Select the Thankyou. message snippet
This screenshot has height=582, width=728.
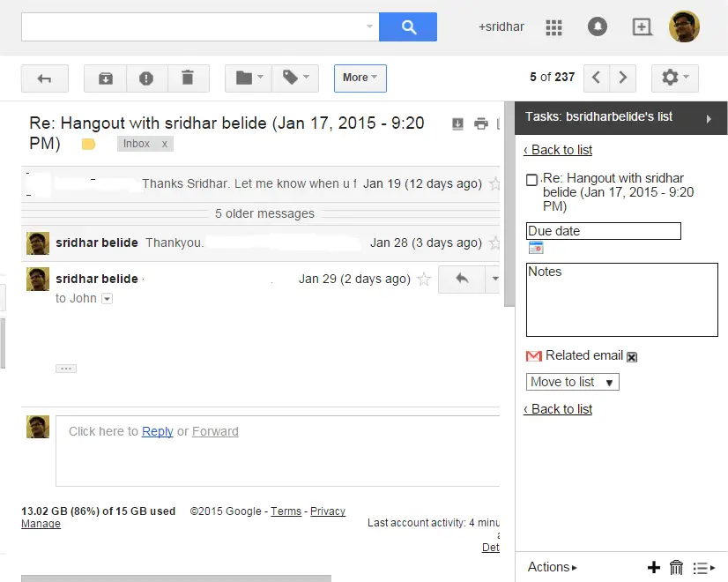point(175,242)
